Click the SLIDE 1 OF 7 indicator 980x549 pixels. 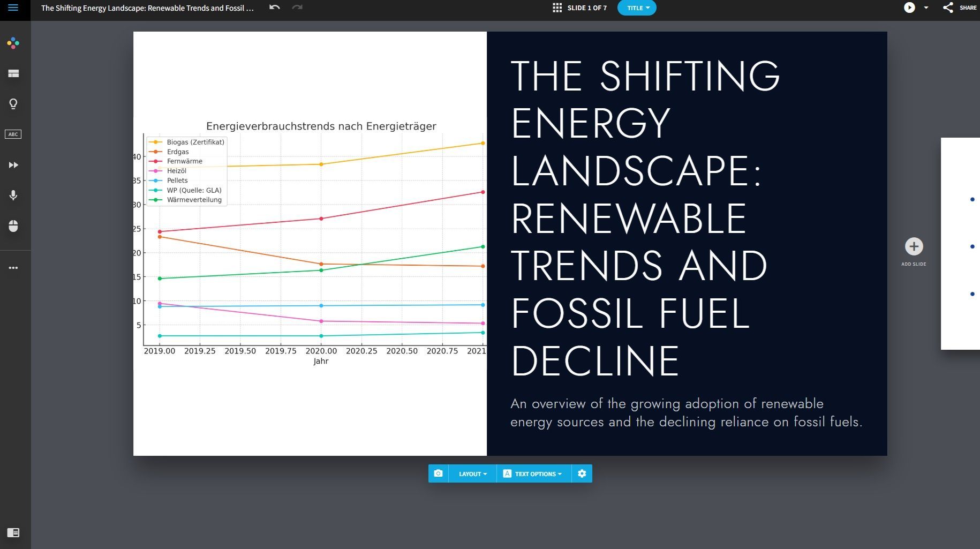point(587,8)
